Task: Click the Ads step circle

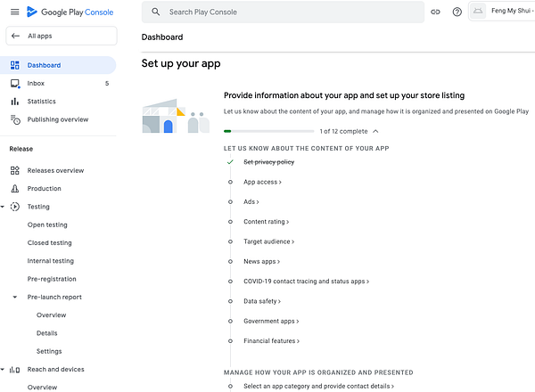Action: 230,201
